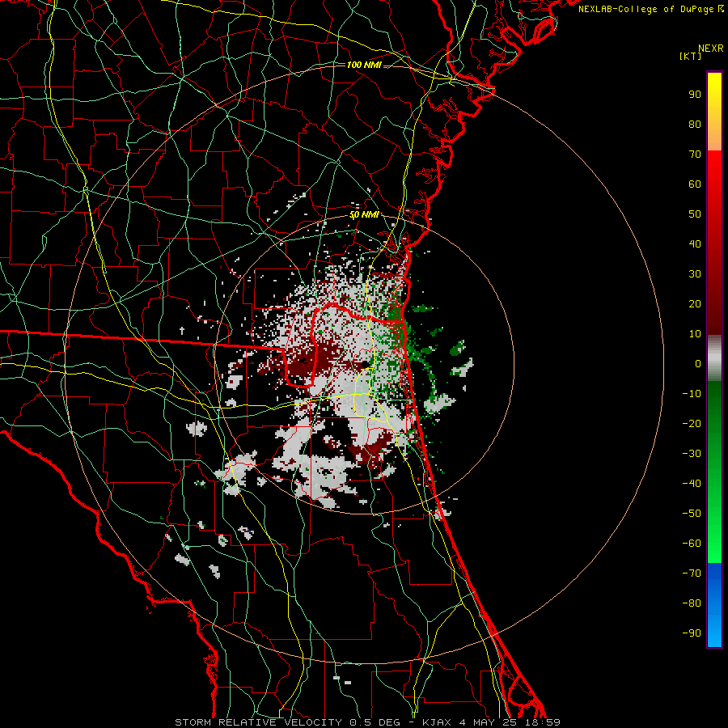Select the "20" value on the velocity scale
This screenshot has width=728, height=728.
point(695,303)
